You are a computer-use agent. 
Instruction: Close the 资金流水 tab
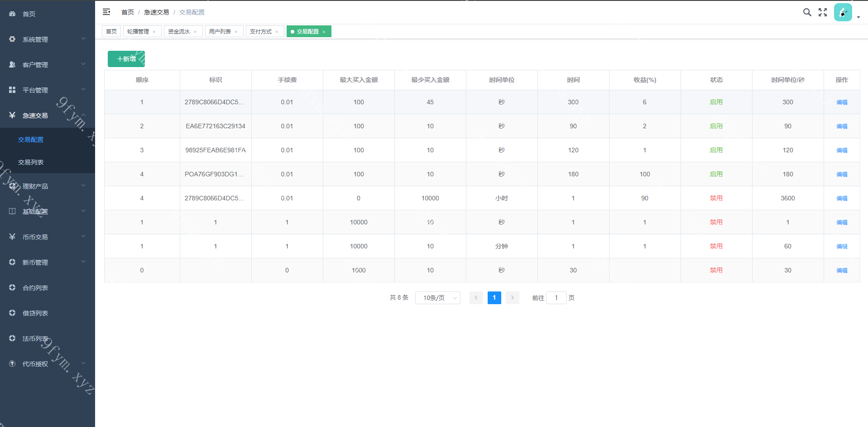click(195, 32)
